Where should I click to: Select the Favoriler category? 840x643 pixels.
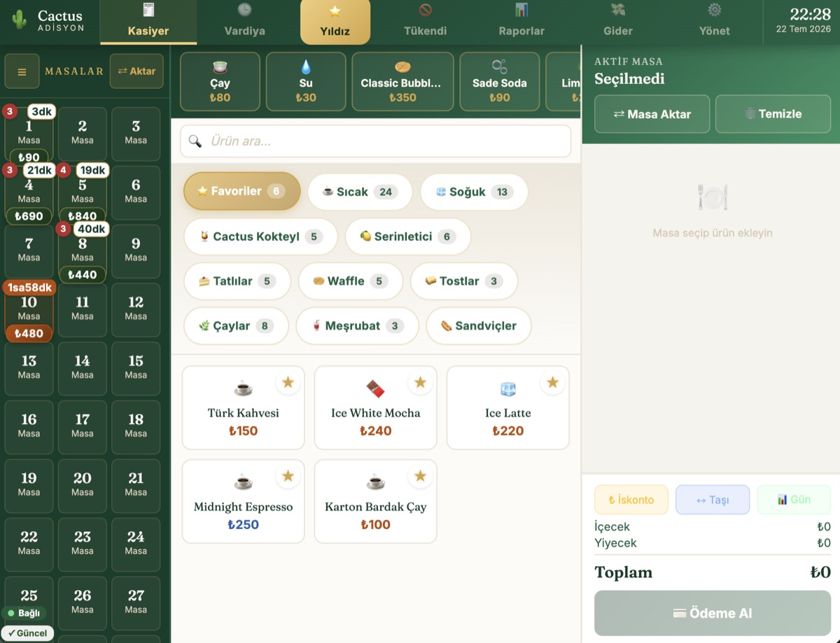pyautogui.click(x=242, y=191)
